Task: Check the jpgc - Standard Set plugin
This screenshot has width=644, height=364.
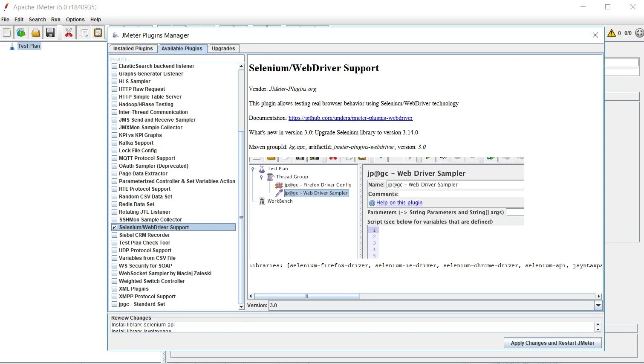Action: (x=114, y=304)
